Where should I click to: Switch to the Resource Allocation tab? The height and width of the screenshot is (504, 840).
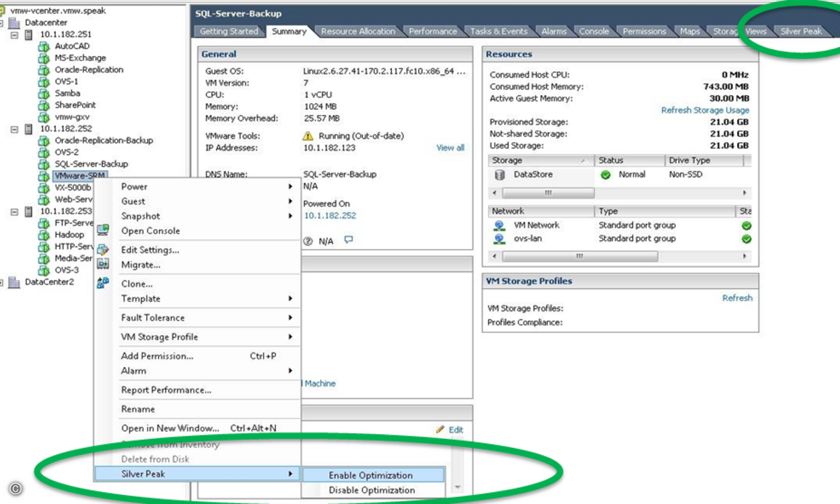click(x=358, y=31)
